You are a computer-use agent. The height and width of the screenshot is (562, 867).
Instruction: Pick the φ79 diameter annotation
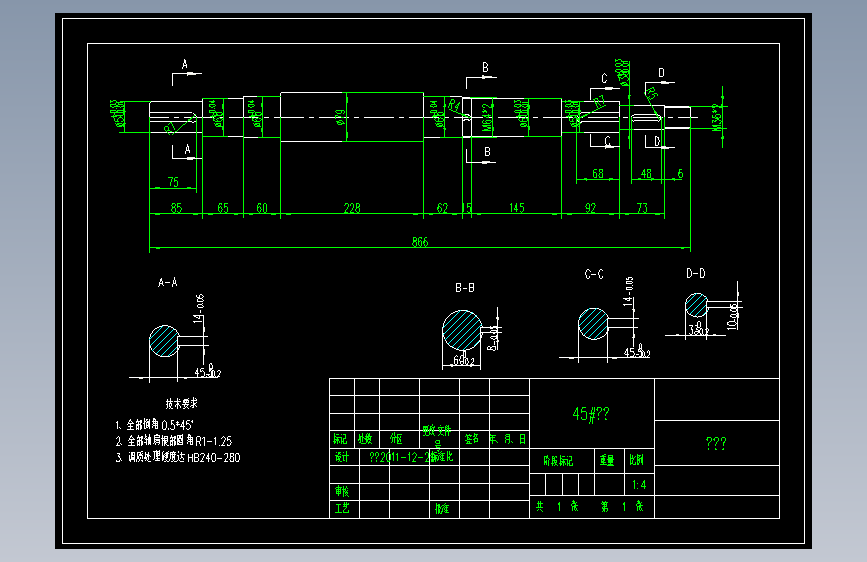pyautogui.click(x=341, y=117)
